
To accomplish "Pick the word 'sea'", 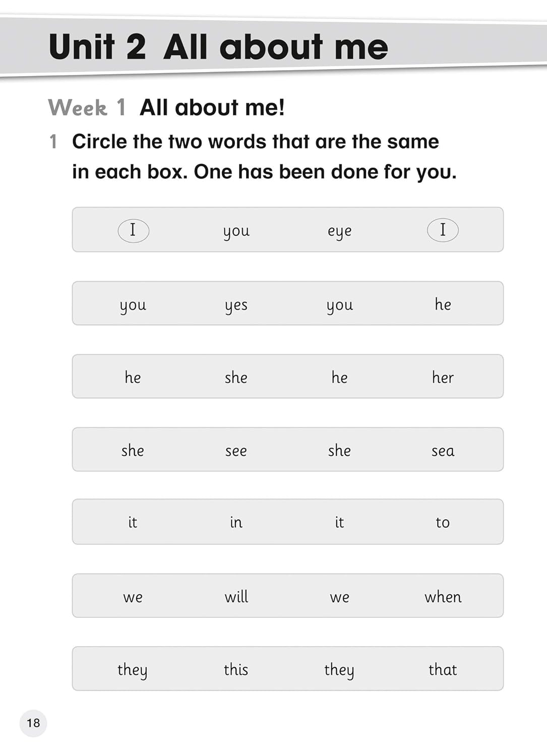I will point(443,451).
